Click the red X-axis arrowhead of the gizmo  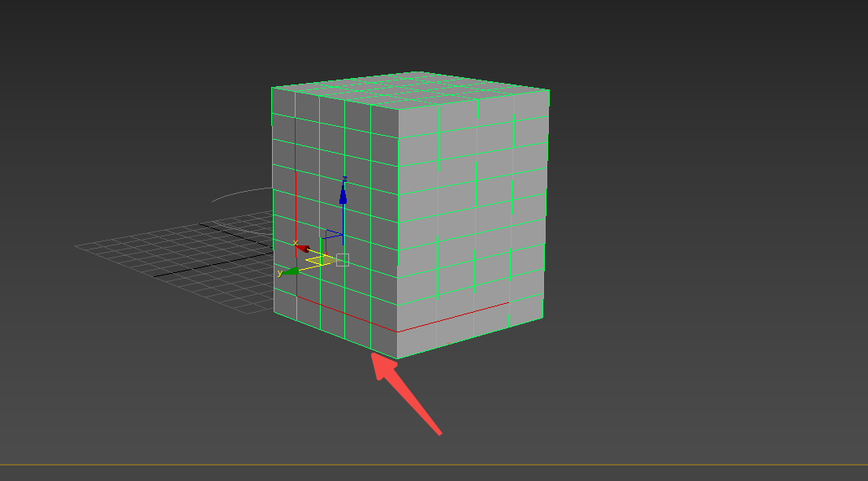pos(302,247)
